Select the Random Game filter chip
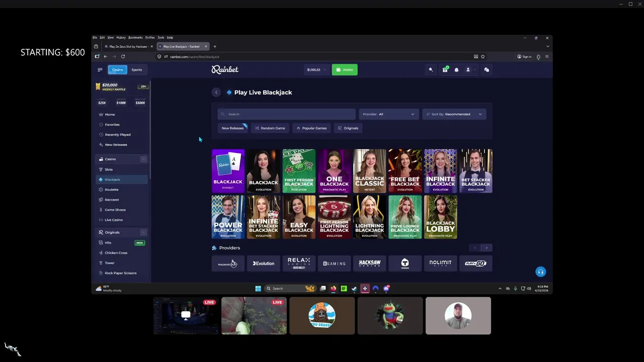The width and height of the screenshot is (644, 362). (x=270, y=128)
